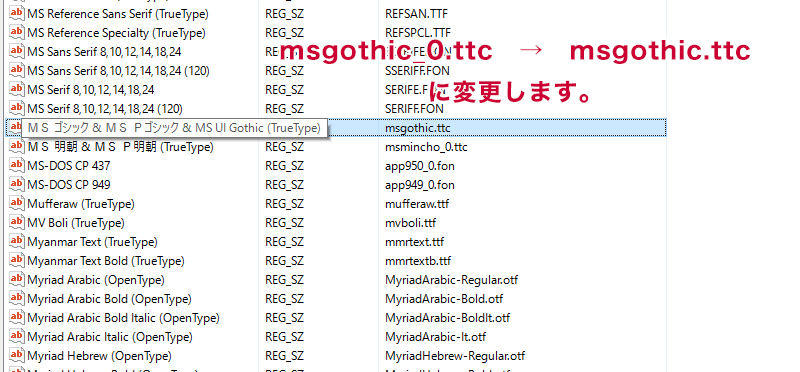Select the name 'MS Serif 8,10,12,14,18,24 (120)'
The height and width of the screenshot is (372, 800).
pyautogui.click(x=105, y=109)
